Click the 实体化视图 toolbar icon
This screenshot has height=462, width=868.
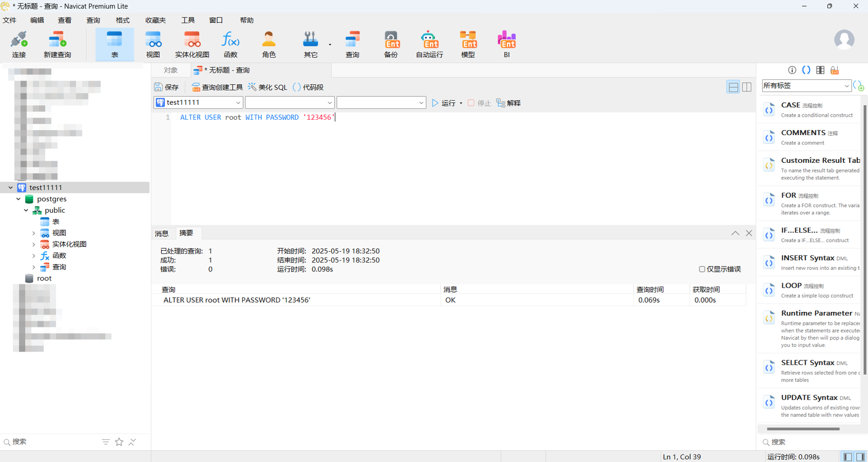click(x=192, y=44)
